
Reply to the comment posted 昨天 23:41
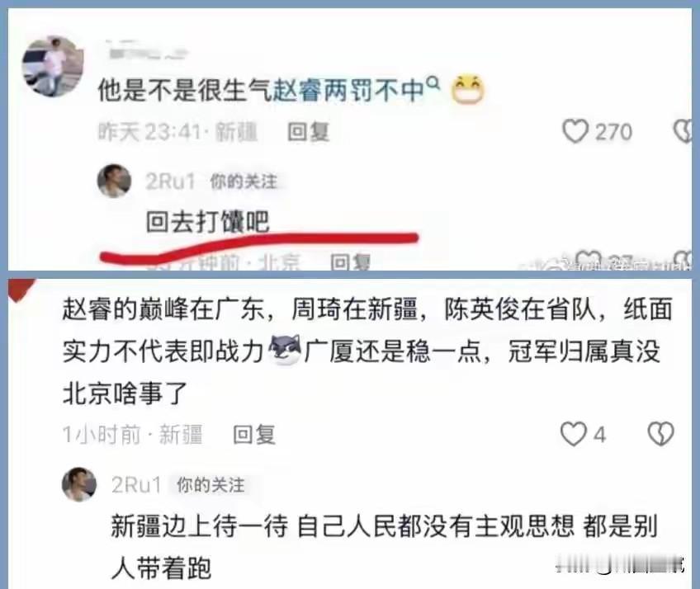click(308, 132)
